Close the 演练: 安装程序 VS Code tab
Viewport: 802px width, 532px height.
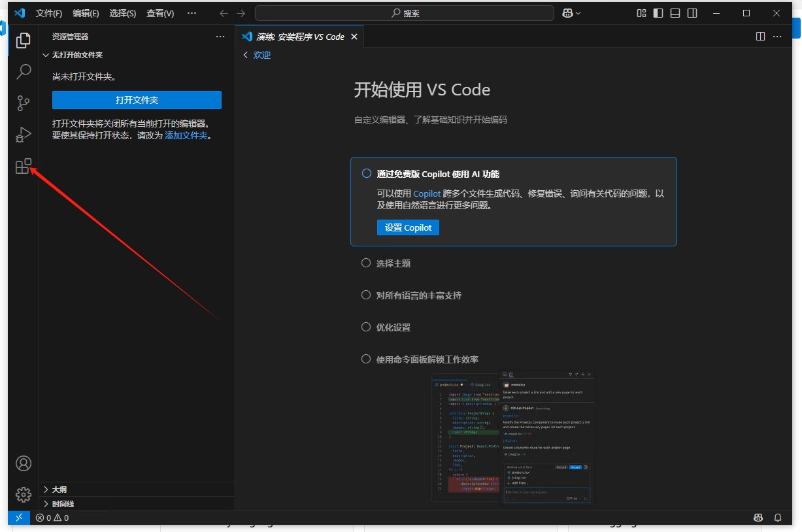pos(354,37)
